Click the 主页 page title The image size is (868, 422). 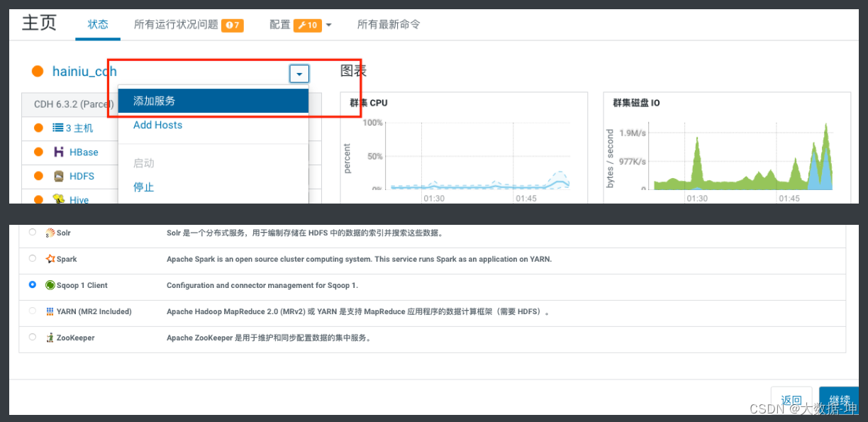tap(39, 23)
